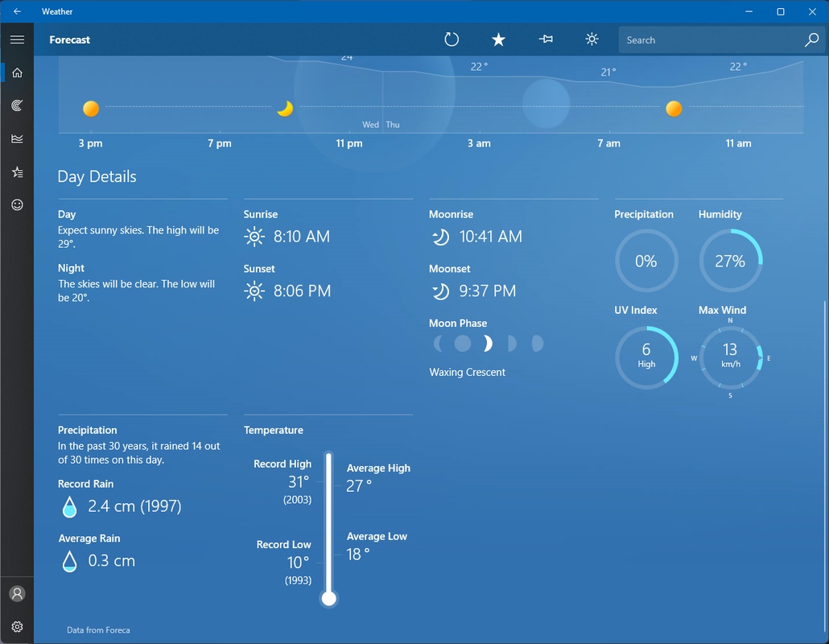Open the account profile icon
This screenshot has width=829, height=644.
pos(17,593)
